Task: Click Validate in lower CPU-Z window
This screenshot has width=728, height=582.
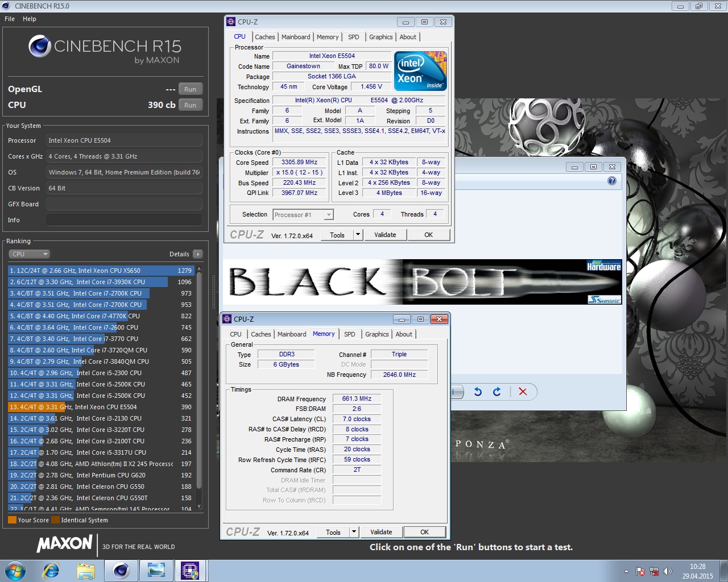Action: click(381, 532)
